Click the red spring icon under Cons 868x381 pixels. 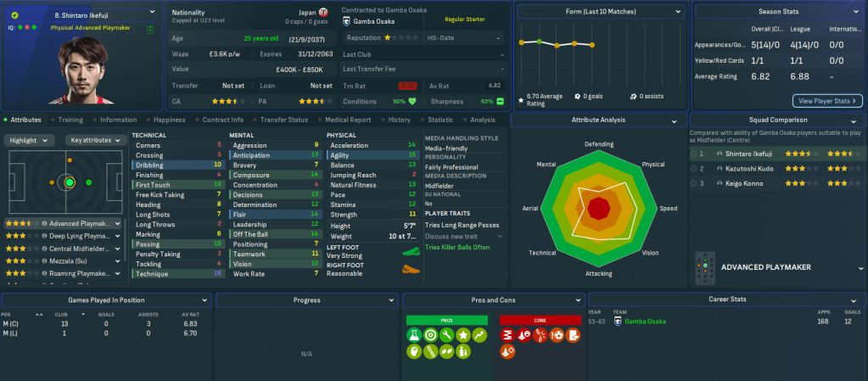click(x=508, y=335)
